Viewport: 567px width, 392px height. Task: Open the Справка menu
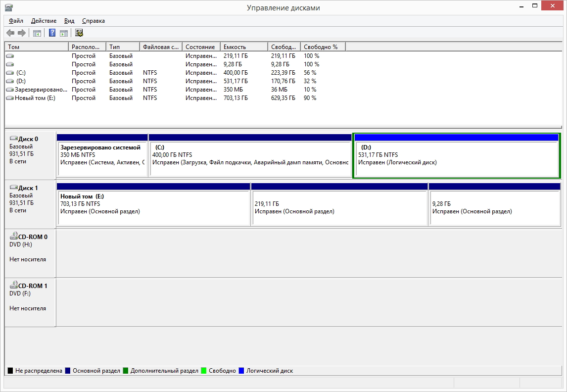point(94,21)
